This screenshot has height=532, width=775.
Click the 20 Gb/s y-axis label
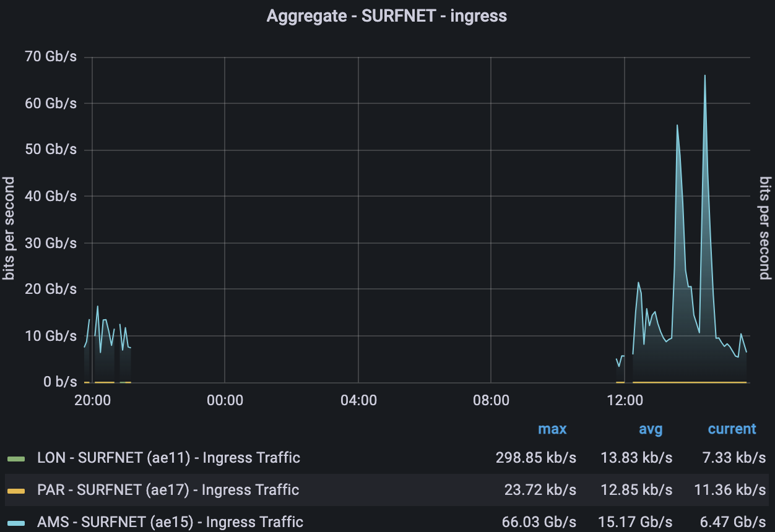(x=51, y=289)
